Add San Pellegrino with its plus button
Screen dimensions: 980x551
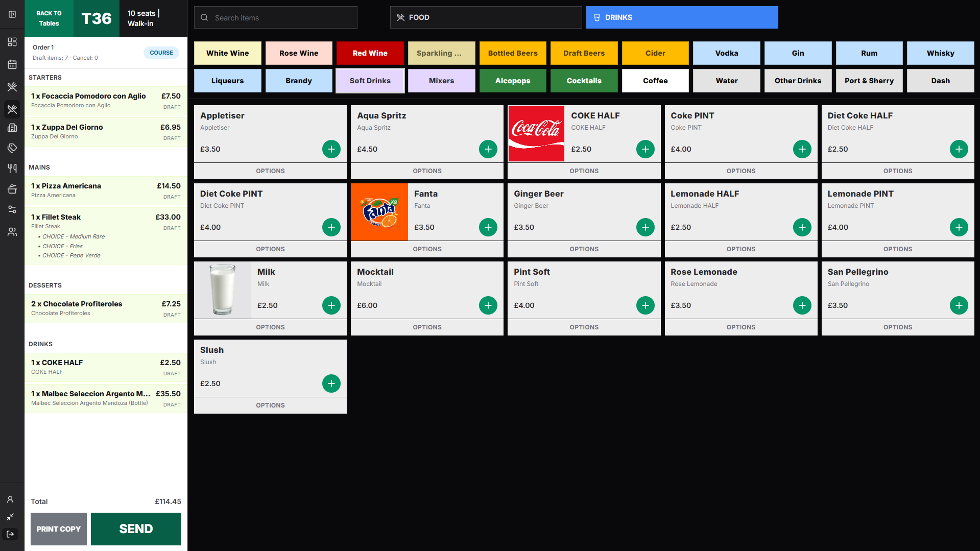click(959, 305)
